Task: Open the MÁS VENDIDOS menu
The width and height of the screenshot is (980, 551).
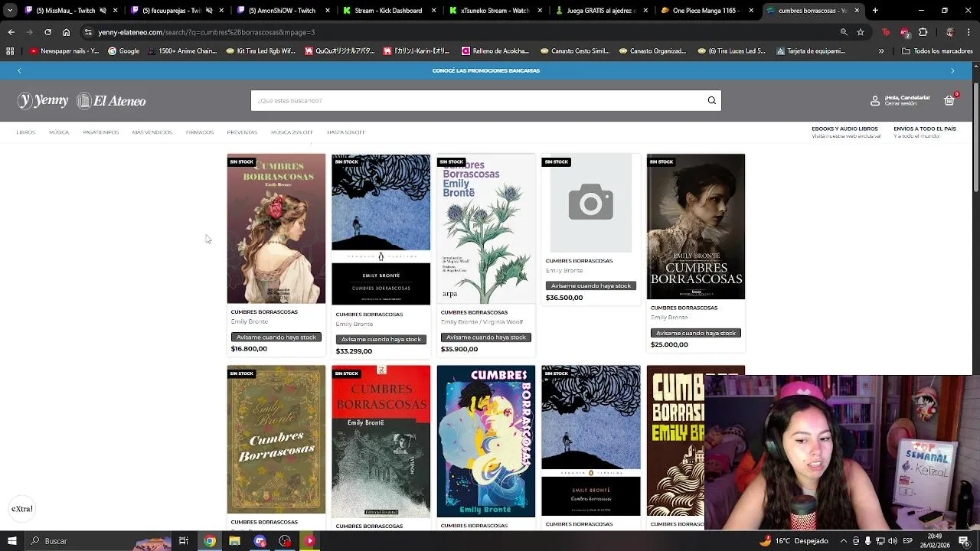Action: coord(152,132)
